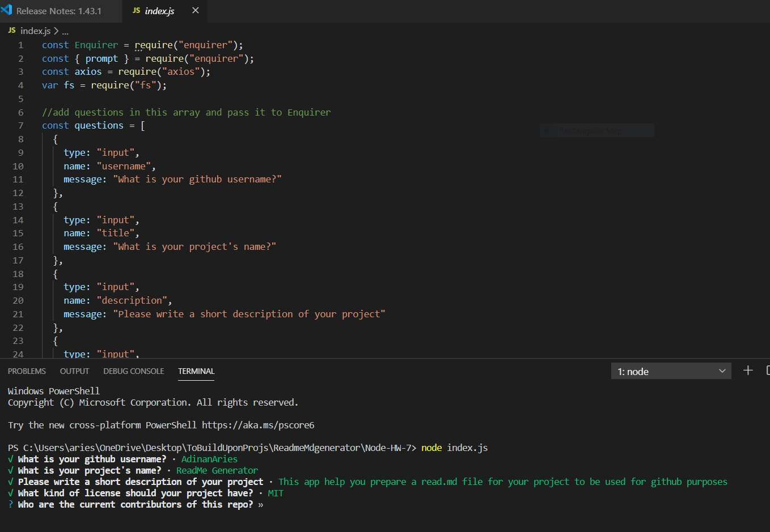
Task: Open the DEBUG CONSOLE panel tab
Action: pos(133,371)
